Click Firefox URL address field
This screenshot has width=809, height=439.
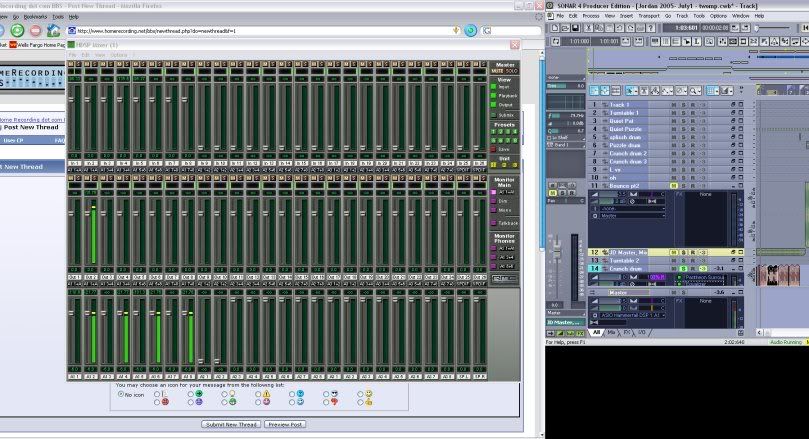(263, 31)
